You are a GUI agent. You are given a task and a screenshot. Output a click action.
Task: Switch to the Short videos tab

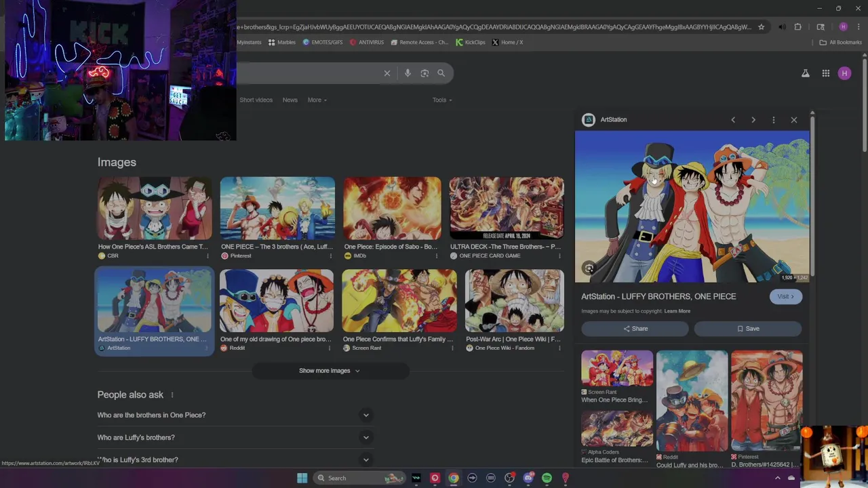click(x=256, y=100)
